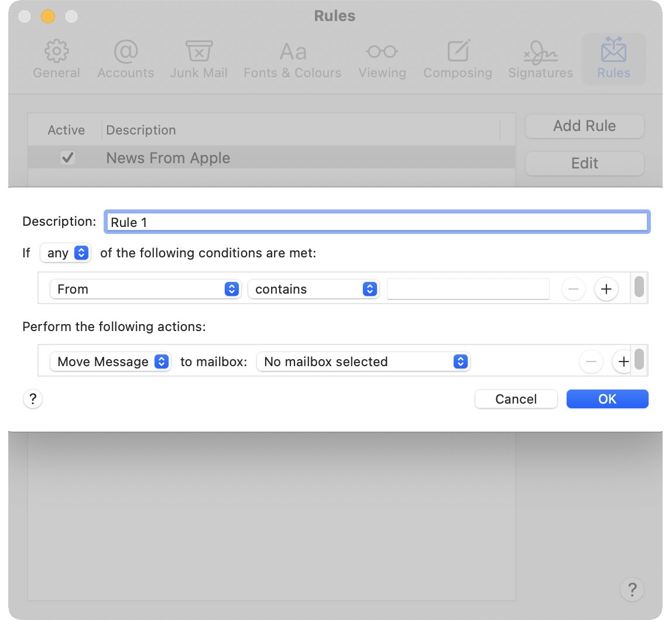Choose mailbox from 'No mailbox selected' dropdown

(364, 362)
